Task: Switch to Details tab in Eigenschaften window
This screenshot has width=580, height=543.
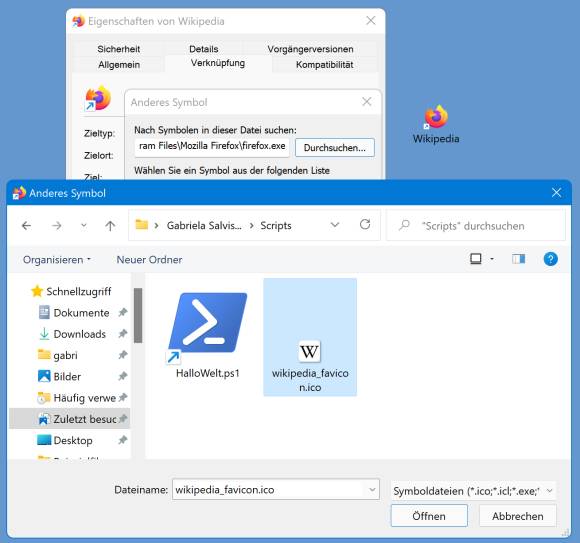Action: 204,49
